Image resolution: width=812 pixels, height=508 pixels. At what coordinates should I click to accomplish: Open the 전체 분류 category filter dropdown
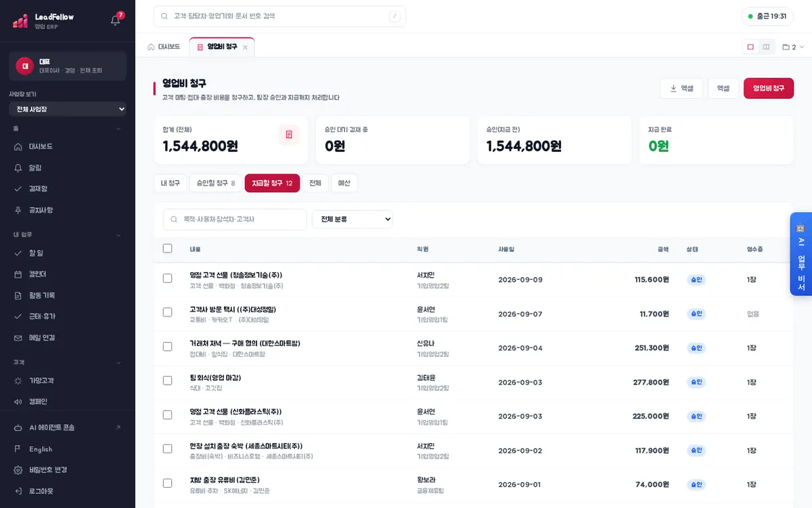(x=353, y=219)
